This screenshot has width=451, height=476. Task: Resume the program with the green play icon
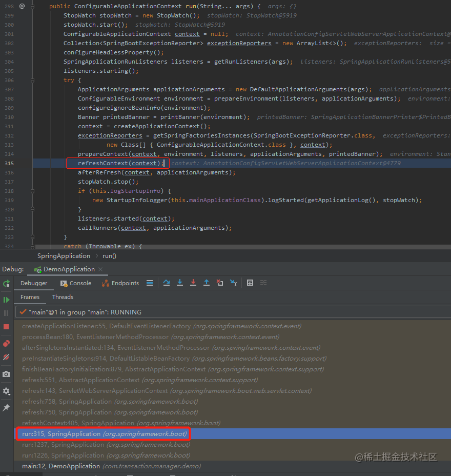tap(6, 300)
